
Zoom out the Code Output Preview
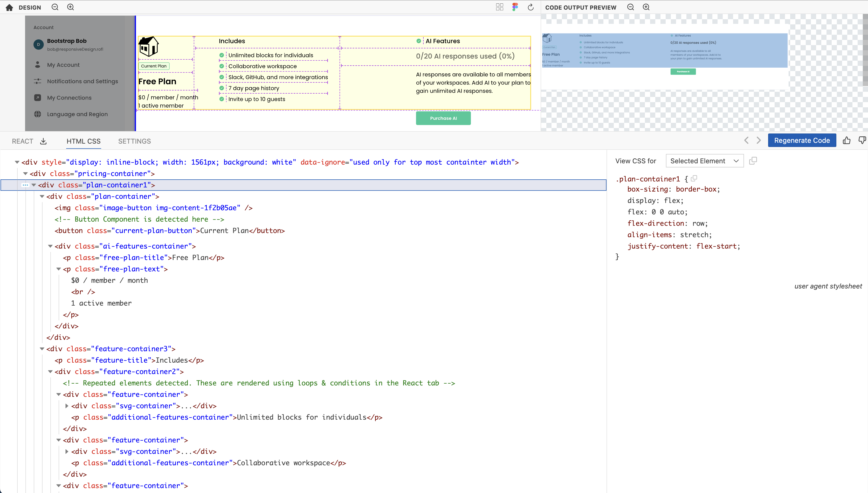[x=630, y=7]
